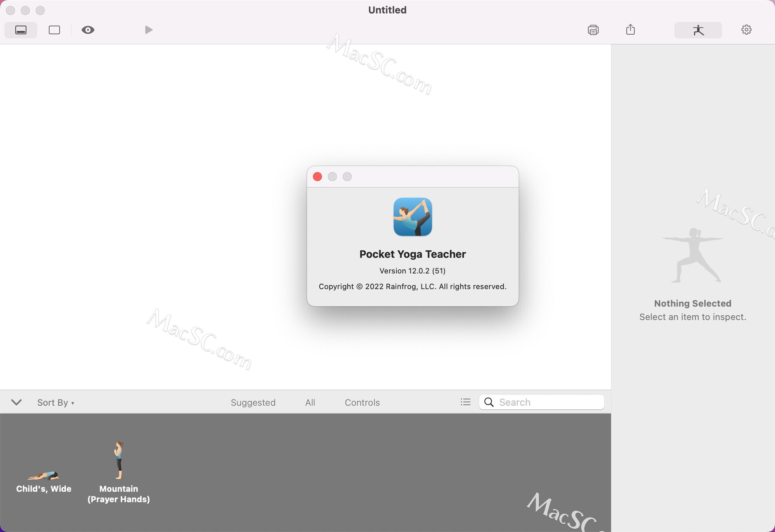The image size is (775, 532).
Task: Toggle the eye preview icon
Action: (x=88, y=30)
